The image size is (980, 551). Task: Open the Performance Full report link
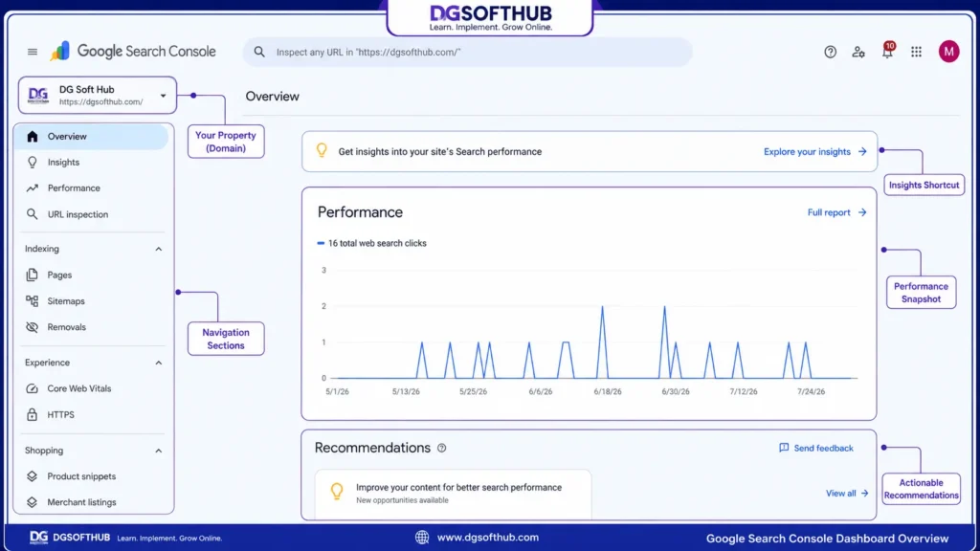[836, 212]
